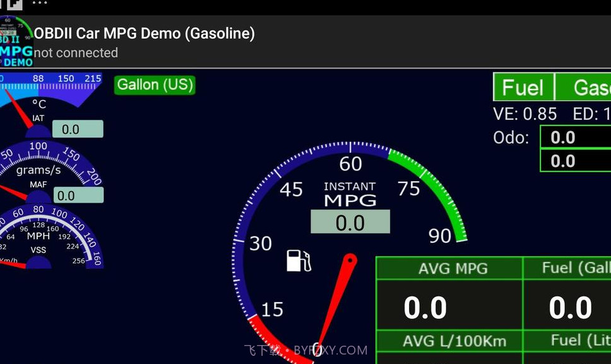Toggle the Fuel type button

point(523,87)
